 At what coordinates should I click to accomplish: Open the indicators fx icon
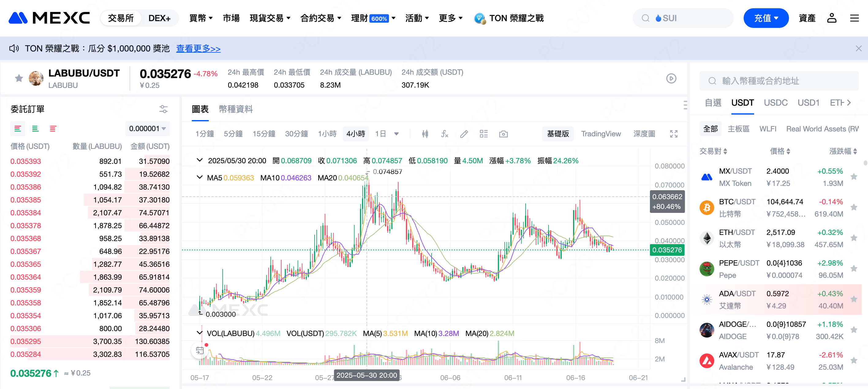tap(445, 134)
